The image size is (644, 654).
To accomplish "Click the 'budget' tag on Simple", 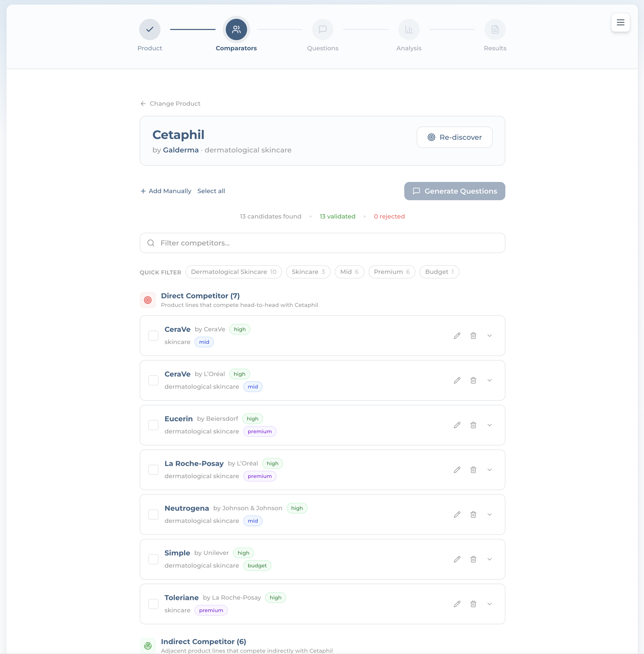I will tap(257, 566).
